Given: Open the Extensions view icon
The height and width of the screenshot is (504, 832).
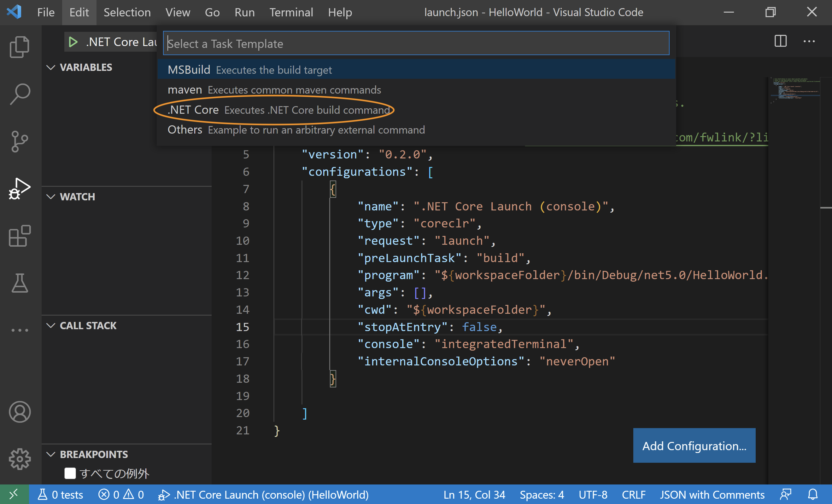Looking at the screenshot, I should coord(20,236).
